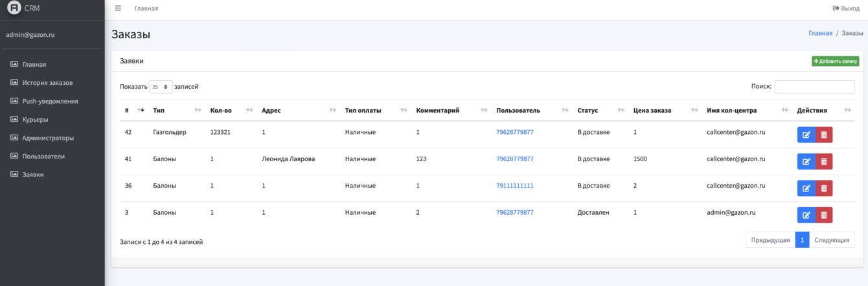Open user link 79111111111

514,186
